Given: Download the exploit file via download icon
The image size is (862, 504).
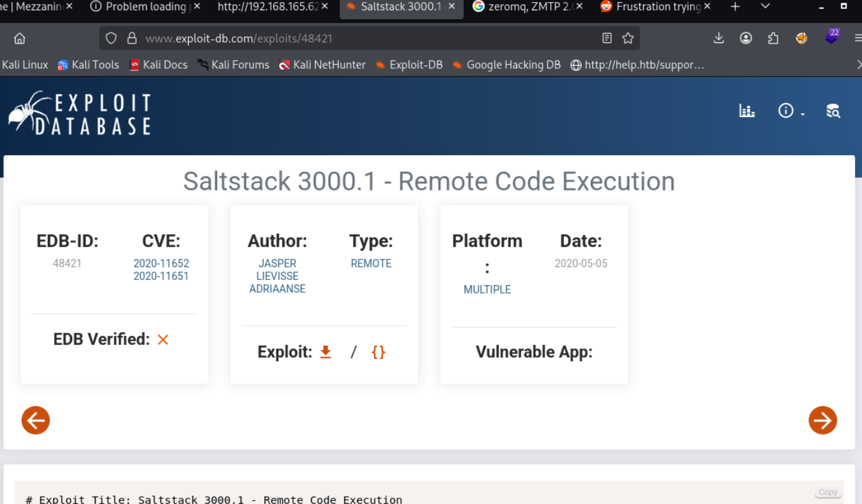Looking at the screenshot, I should (326, 352).
